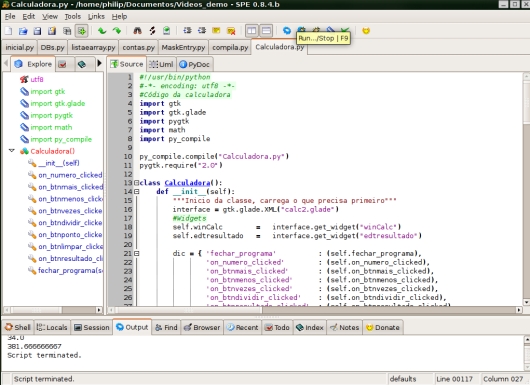Screen dimensions: 530x385
Task: Click the Save floppy disk icon
Action: coord(37,31)
